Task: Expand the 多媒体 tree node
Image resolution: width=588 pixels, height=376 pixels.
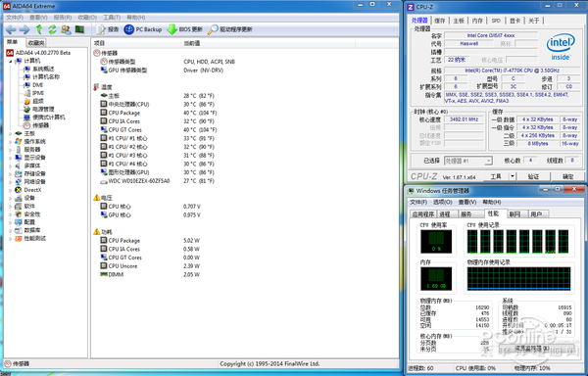Action: [11, 165]
